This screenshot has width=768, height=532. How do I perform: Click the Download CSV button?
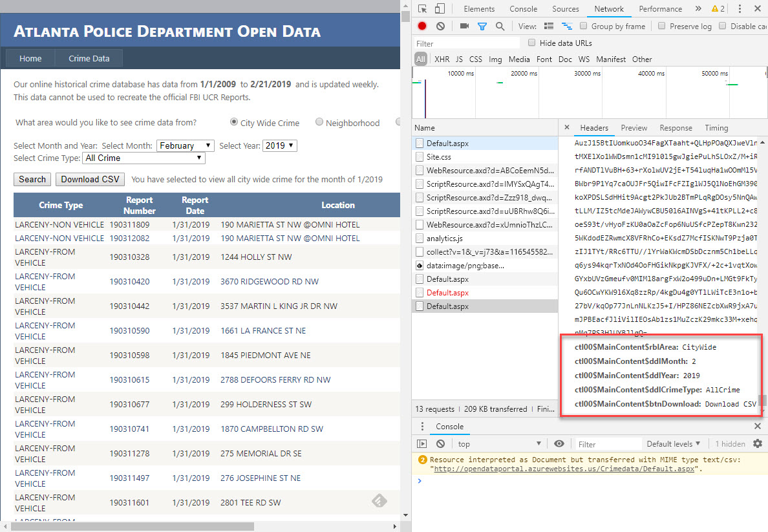90,180
